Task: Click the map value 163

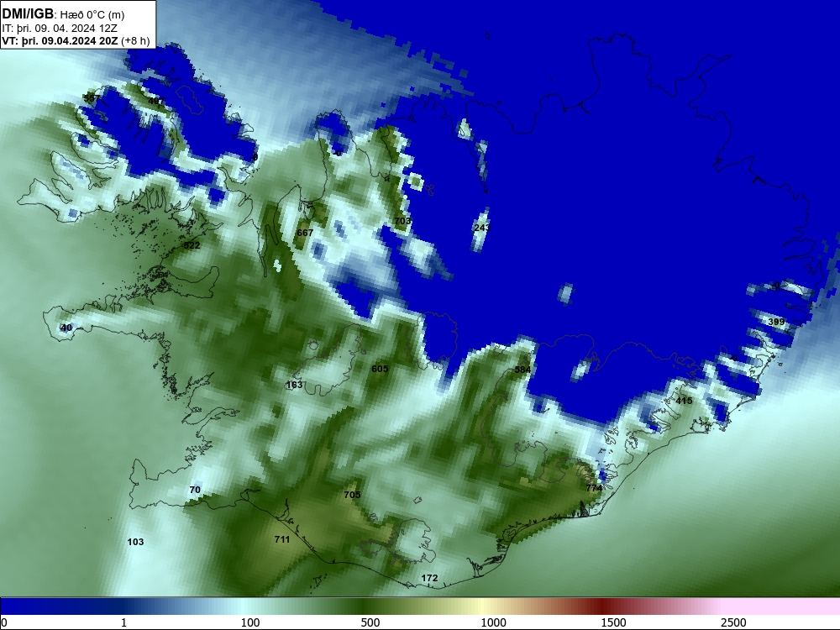Action: click(x=295, y=385)
